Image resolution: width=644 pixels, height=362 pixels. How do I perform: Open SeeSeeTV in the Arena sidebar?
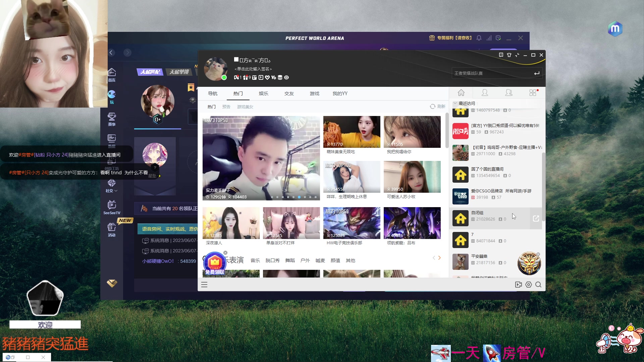coord(112,207)
